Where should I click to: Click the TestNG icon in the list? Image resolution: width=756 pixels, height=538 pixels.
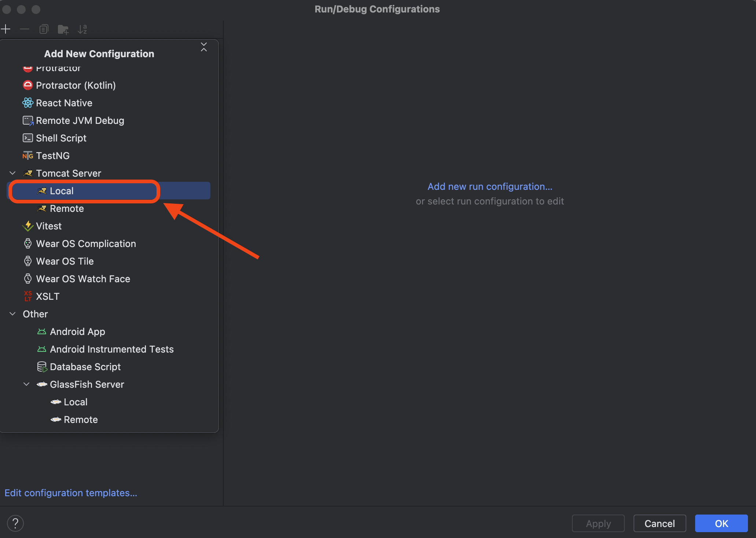28,156
